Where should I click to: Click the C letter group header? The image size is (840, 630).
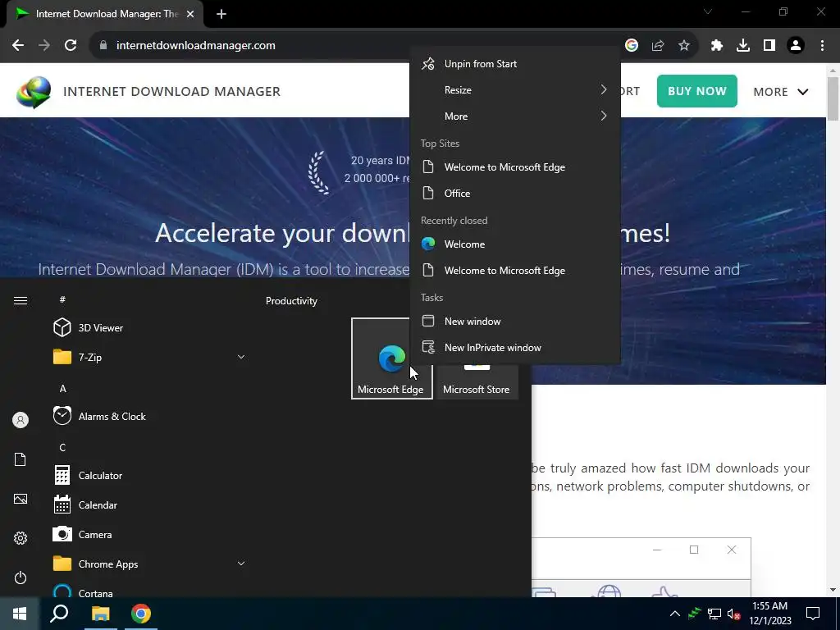(62, 448)
